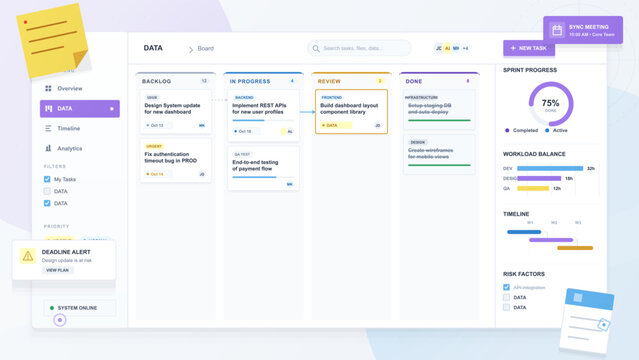639x360 pixels.
Task: Select Overview in the sidebar
Action: click(x=80, y=88)
